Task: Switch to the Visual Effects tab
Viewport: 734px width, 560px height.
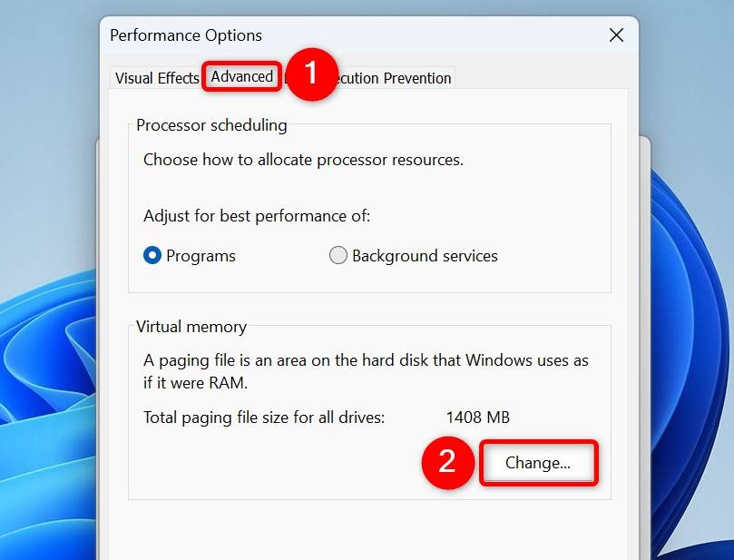Action: (x=155, y=78)
